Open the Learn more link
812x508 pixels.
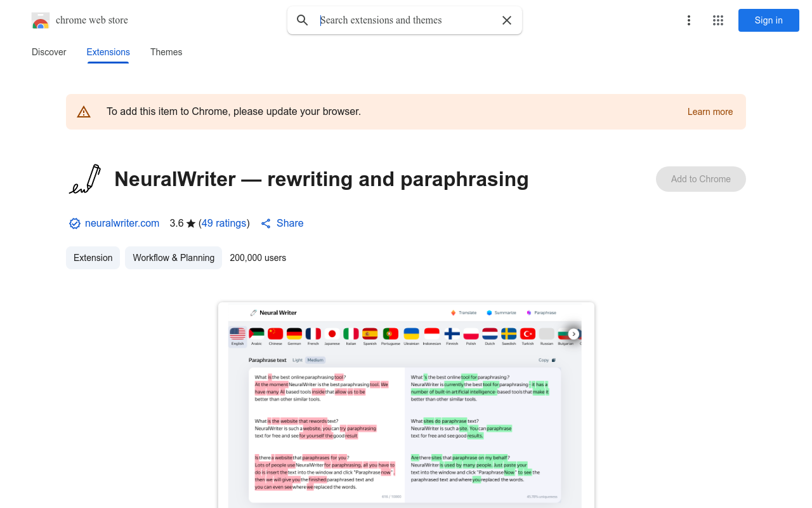(x=710, y=112)
